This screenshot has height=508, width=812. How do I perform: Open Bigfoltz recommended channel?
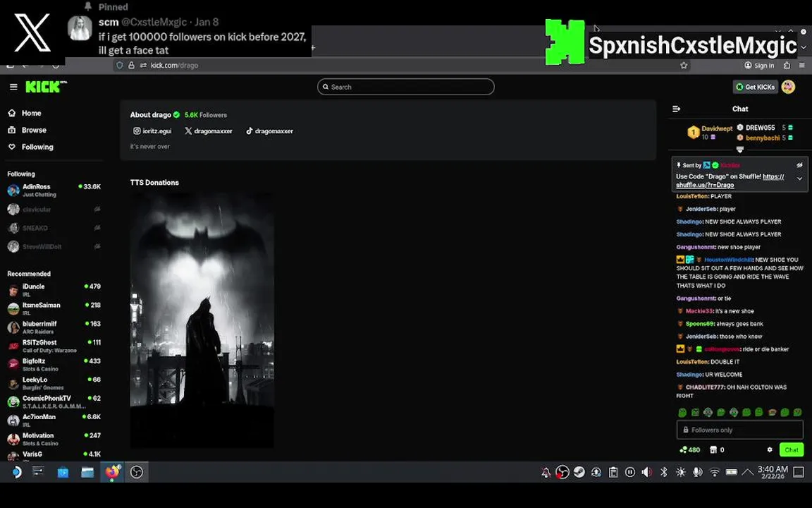pos(54,365)
